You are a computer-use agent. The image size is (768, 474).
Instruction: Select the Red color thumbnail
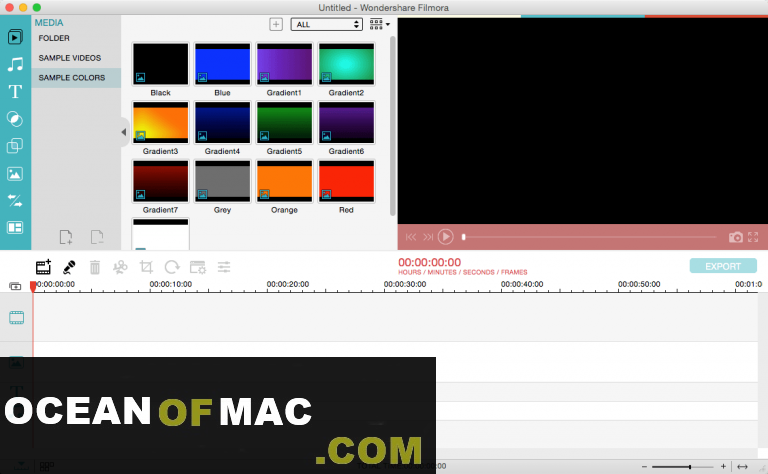(x=346, y=181)
